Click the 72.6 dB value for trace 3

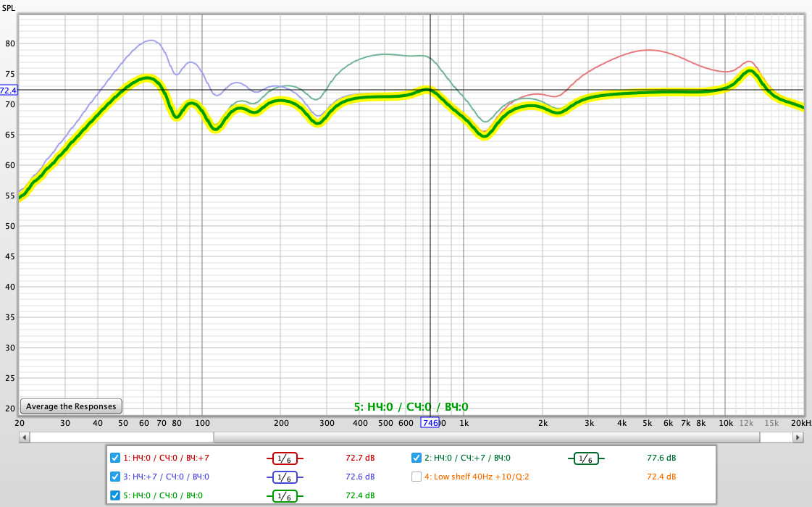pyautogui.click(x=360, y=477)
